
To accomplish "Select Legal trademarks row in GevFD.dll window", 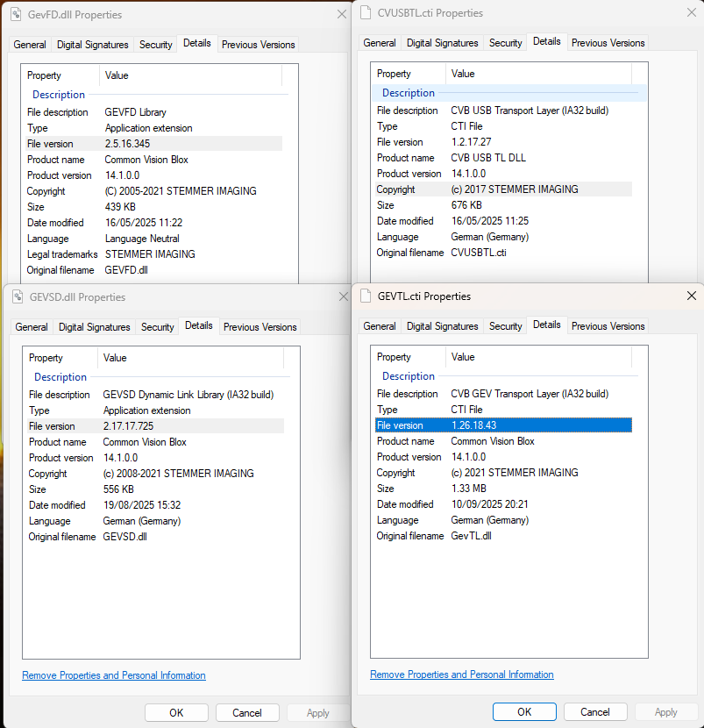I will pos(153,254).
